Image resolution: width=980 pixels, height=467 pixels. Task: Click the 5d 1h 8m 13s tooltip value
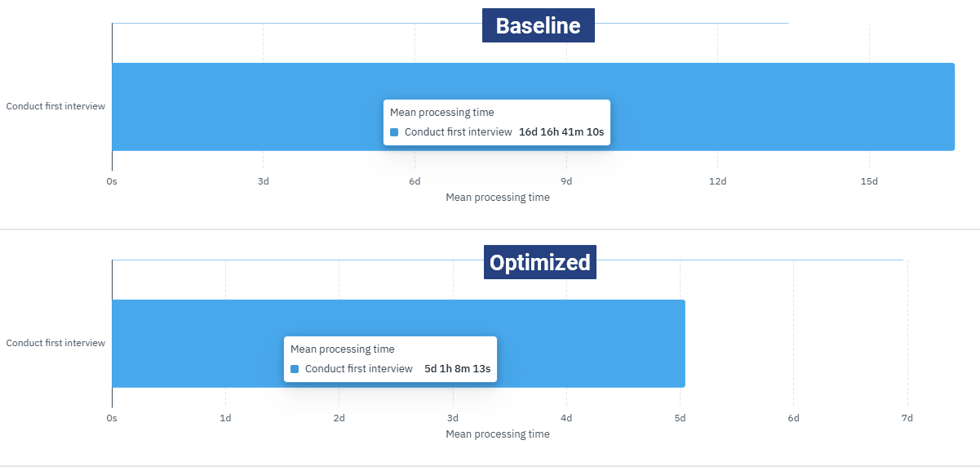[457, 369]
